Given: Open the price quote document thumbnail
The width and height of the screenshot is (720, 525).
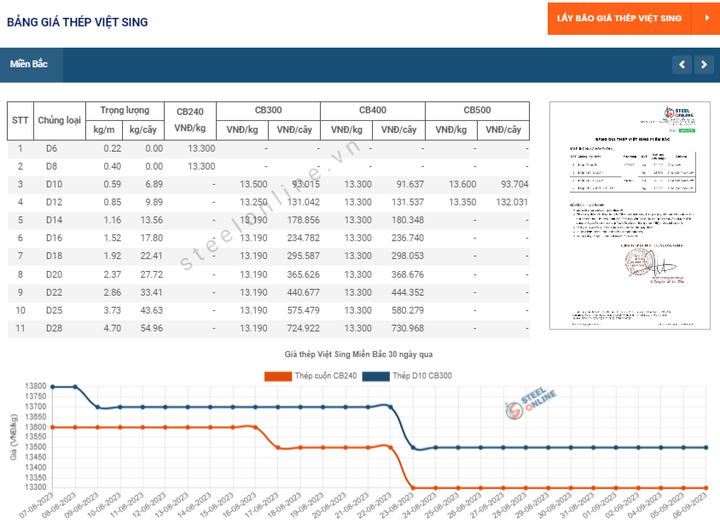Looking at the screenshot, I should point(630,215).
